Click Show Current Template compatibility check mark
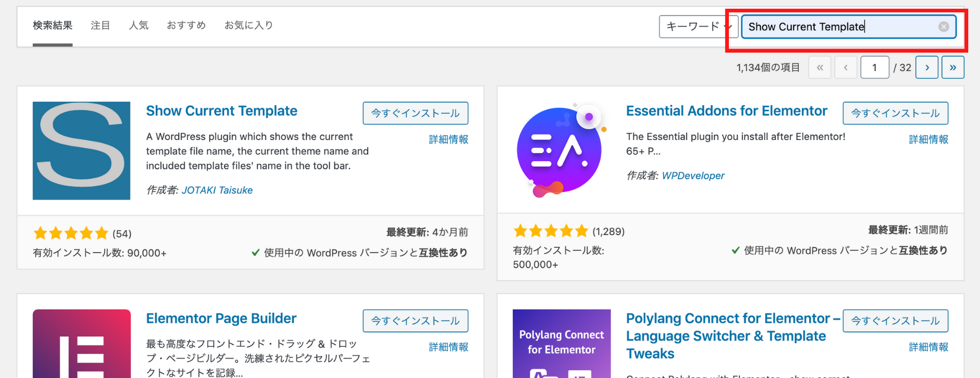 tap(256, 252)
